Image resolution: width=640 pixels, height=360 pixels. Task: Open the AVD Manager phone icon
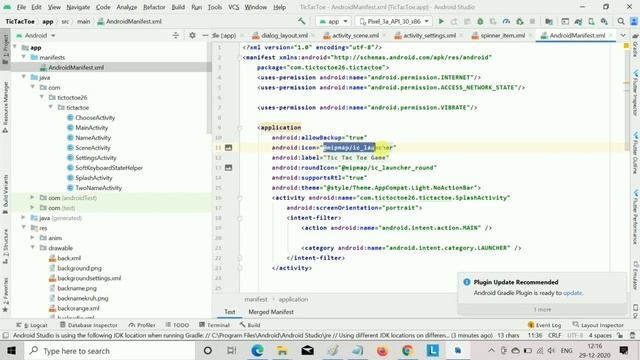coord(591,21)
